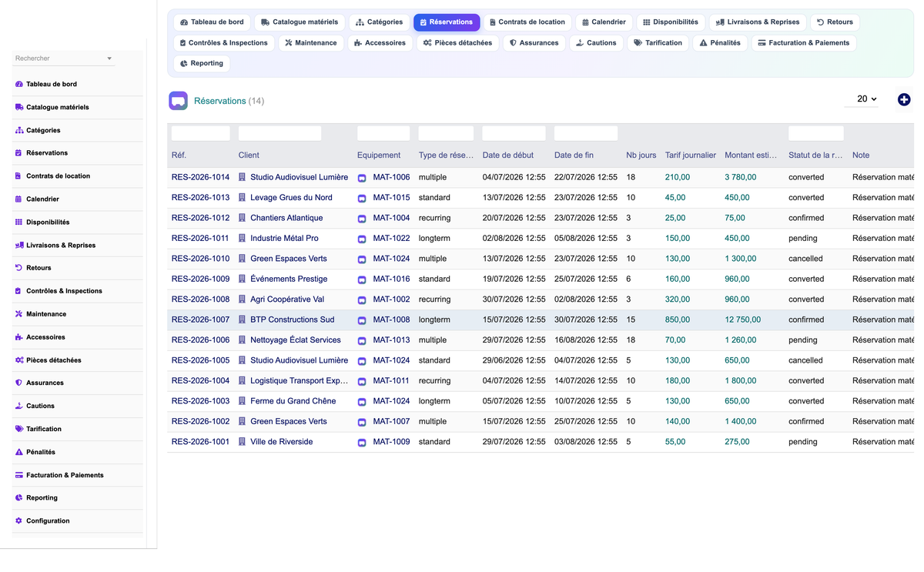924x572 pixels.
Task: Go to the Cautions tab
Action: (596, 43)
